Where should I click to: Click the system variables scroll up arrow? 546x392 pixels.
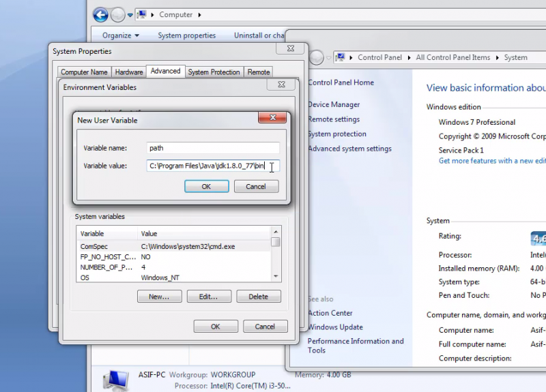click(276, 232)
